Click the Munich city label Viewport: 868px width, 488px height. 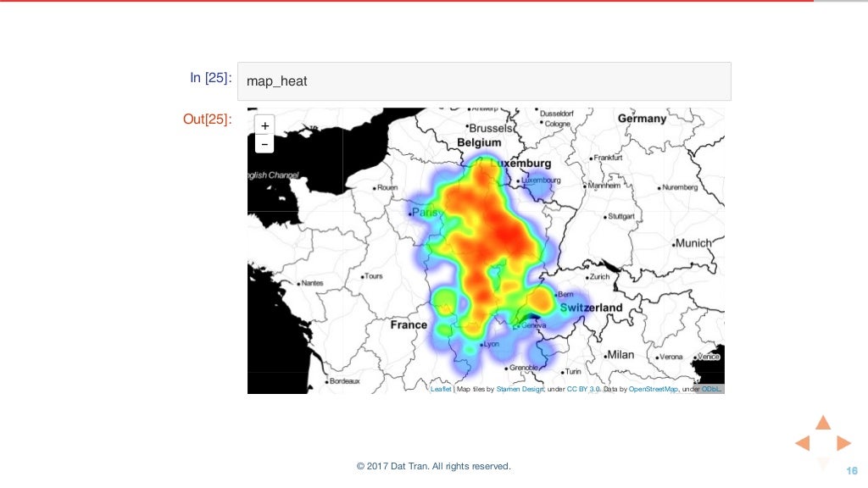point(693,243)
